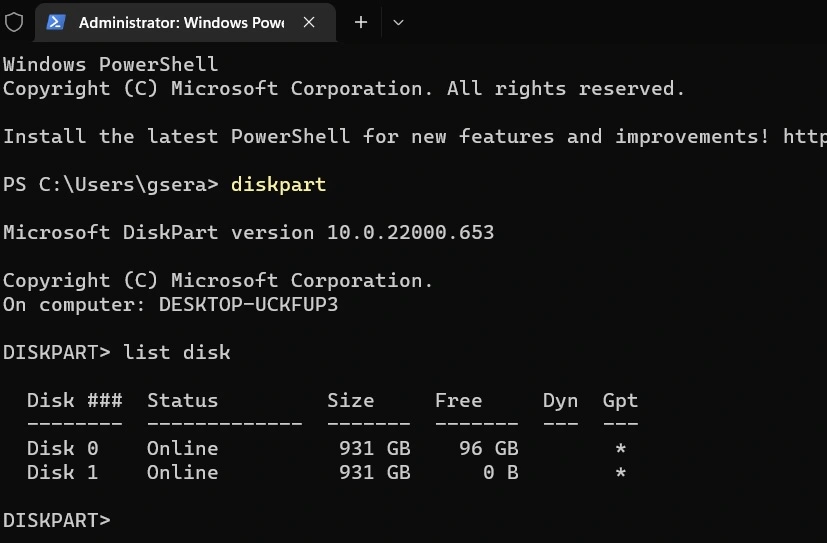827x543 pixels.
Task: Click the DESKTOP-UCKFUP3 computer name
Action: click(248, 305)
